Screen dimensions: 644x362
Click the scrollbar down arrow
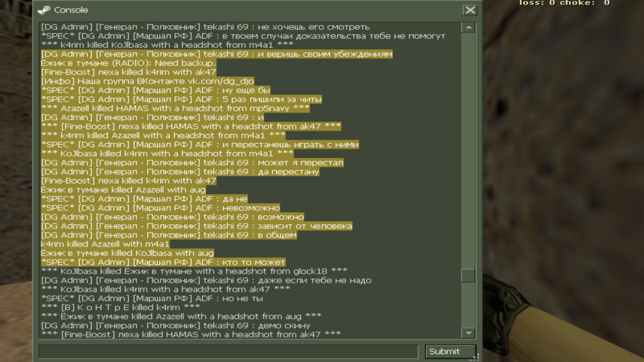(x=468, y=333)
